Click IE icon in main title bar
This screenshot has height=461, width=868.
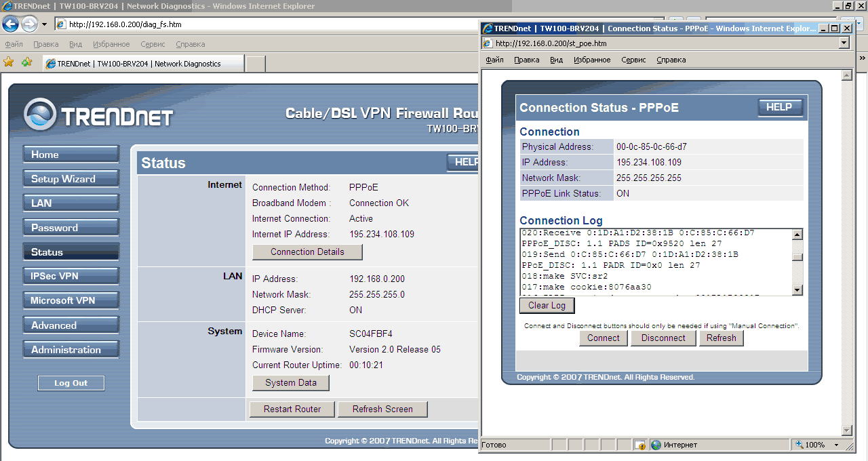(6, 6)
